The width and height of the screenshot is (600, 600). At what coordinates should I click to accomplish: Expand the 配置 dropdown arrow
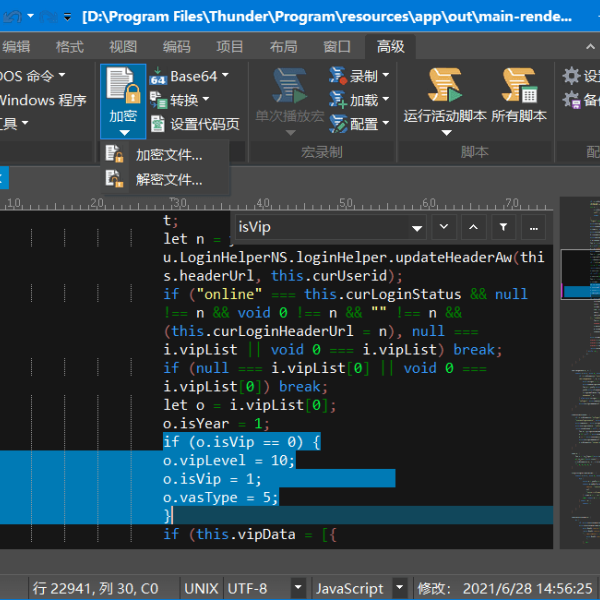(385, 123)
